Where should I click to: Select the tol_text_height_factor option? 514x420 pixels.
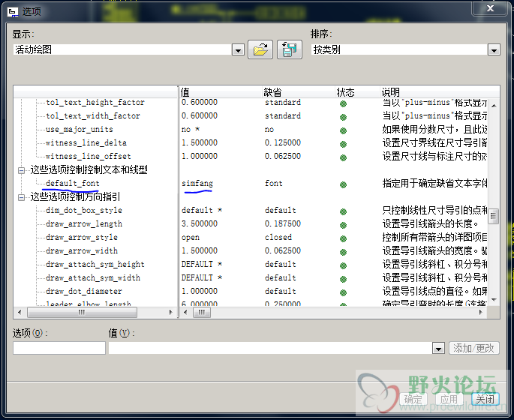pyautogui.click(x=95, y=103)
